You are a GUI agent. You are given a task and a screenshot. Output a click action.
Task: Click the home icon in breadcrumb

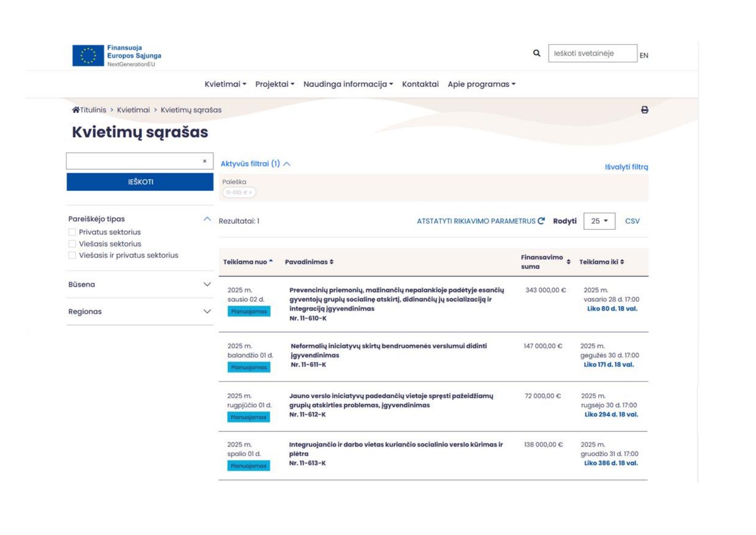pyautogui.click(x=75, y=110)
